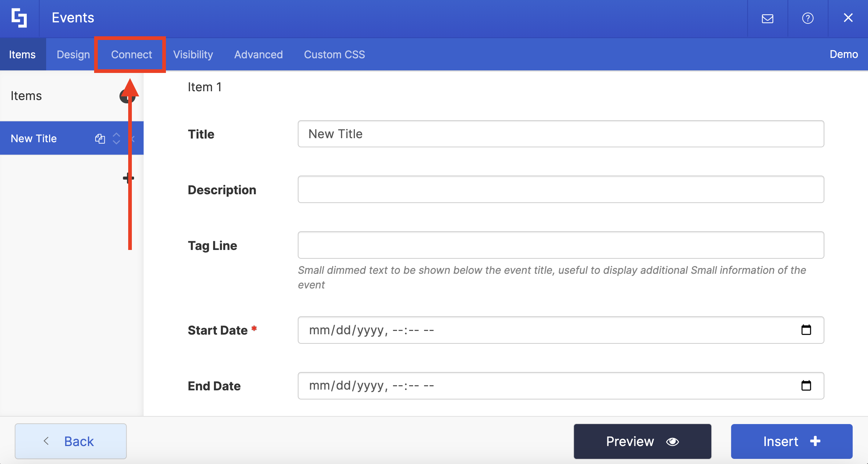Click the reorder arrows on New Title item

tap(116, 139)
